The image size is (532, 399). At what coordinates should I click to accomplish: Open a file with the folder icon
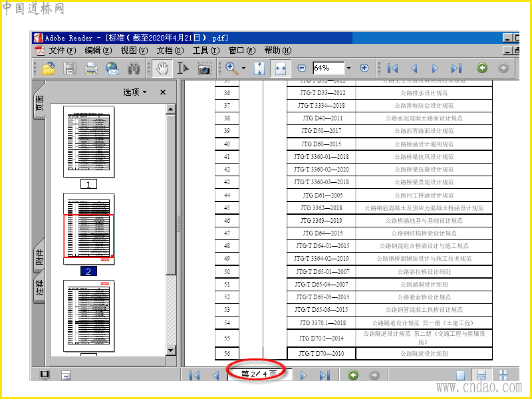point(49,68)
